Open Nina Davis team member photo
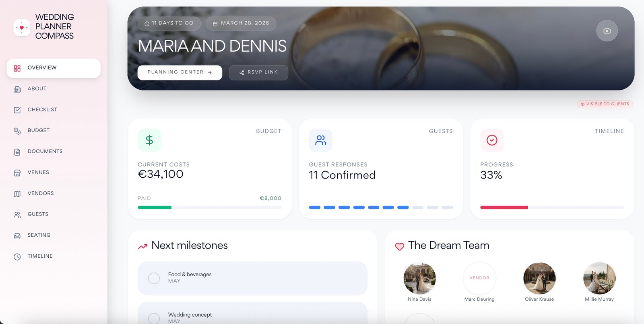Image resolution: width=644 pixels, height=324 pixels. (x=419, y=278)
